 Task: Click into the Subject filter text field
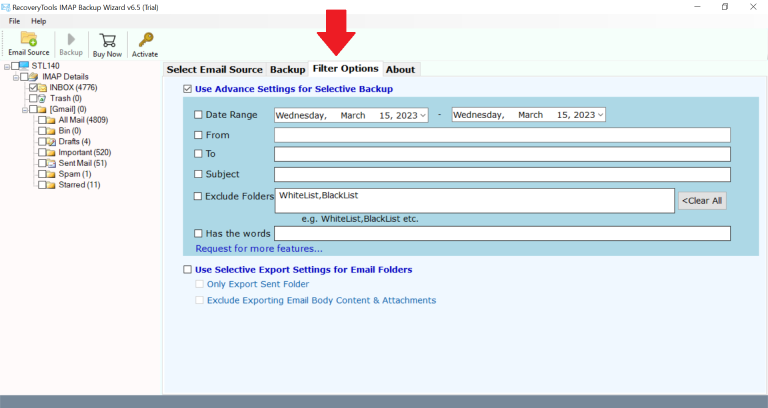click(x=502, y=174)
